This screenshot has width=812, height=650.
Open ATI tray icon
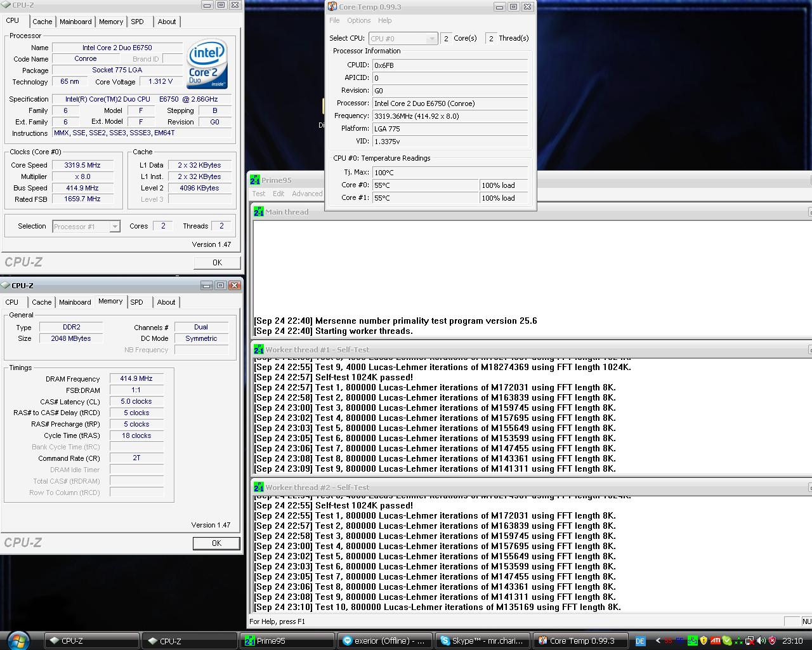click(715, 640)
